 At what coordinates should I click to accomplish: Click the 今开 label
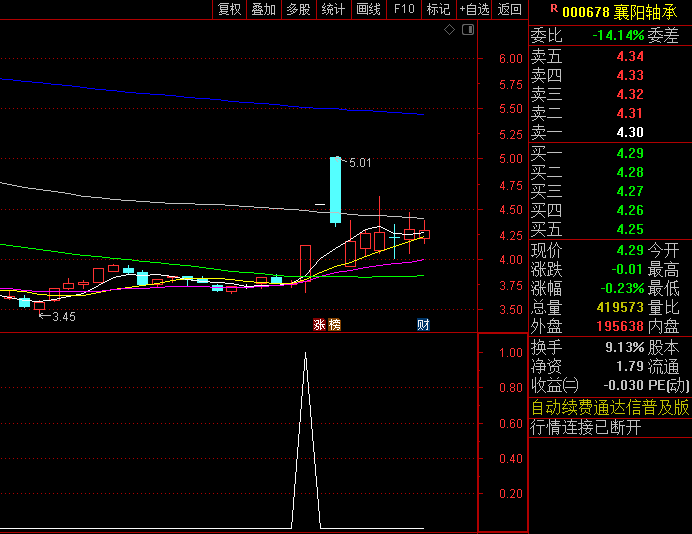coord(663,250)
